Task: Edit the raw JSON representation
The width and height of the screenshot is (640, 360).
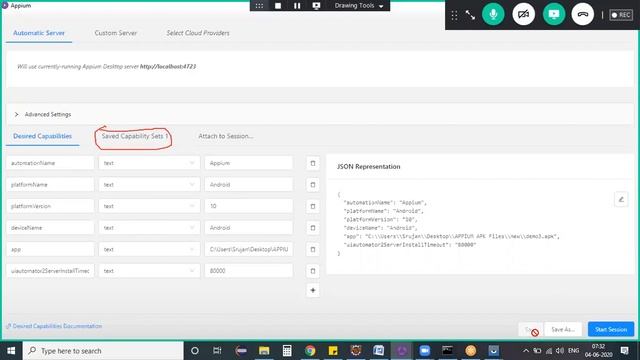Action: click(621, 199)
